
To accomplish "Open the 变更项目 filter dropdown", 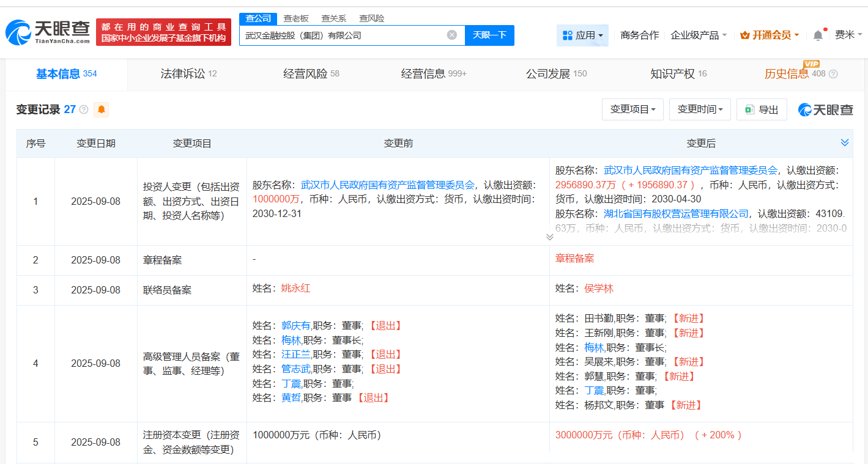I will (632, 109).
